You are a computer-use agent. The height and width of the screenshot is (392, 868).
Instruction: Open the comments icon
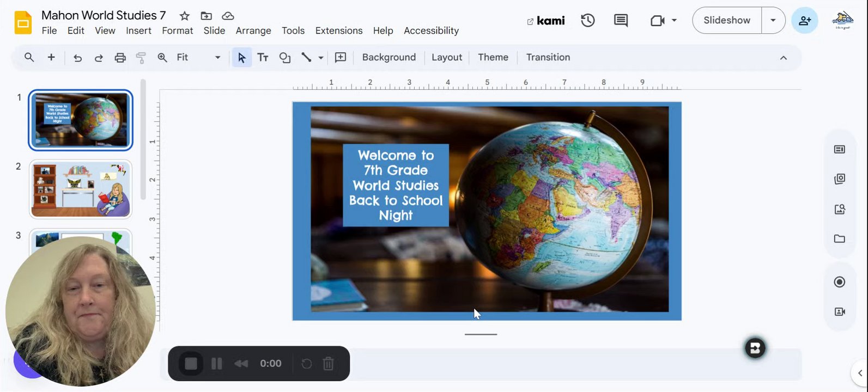click(x=621, y=21)
